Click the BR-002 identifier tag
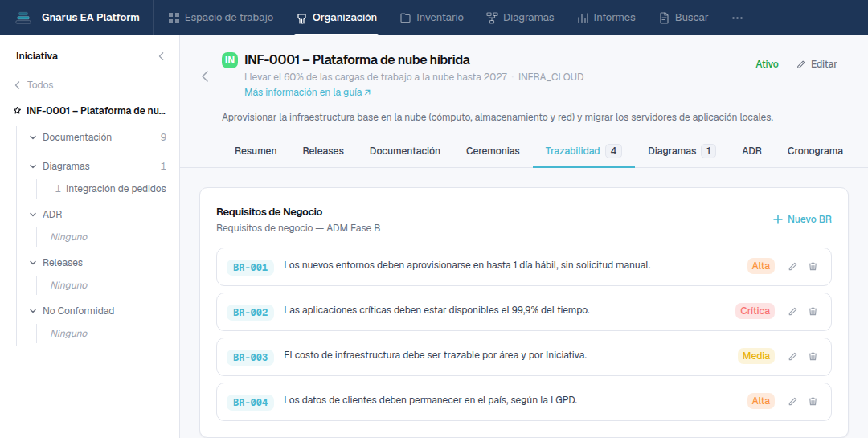The height and width of the screenshot is (438, 868). tap(250, 313)
